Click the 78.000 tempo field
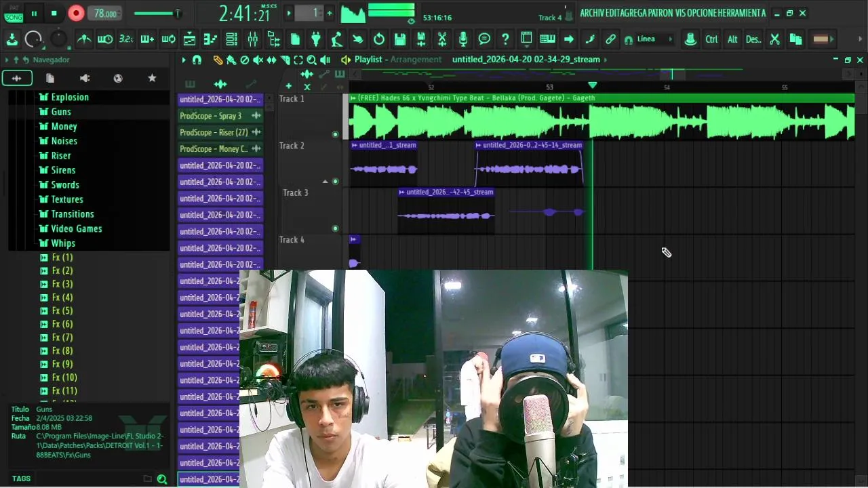This screenshot has height=488, width=868. [105, 14]
